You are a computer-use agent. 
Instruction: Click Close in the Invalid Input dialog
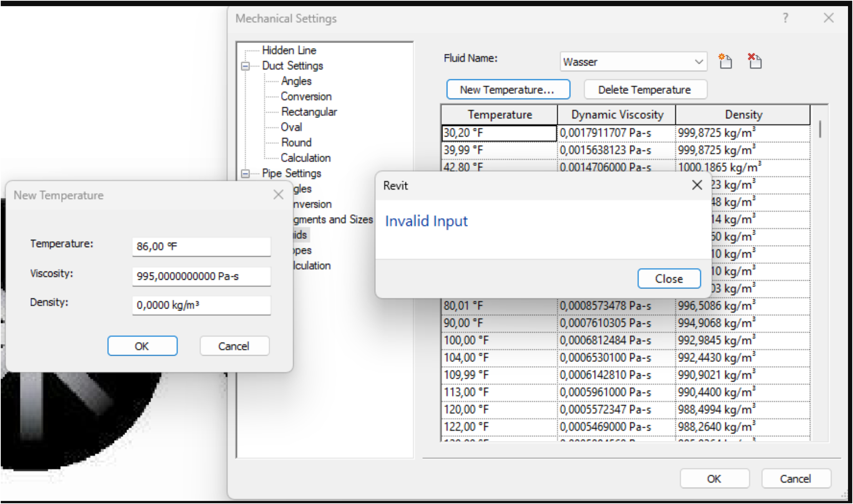pyautogui.click(x=669, y=279)
